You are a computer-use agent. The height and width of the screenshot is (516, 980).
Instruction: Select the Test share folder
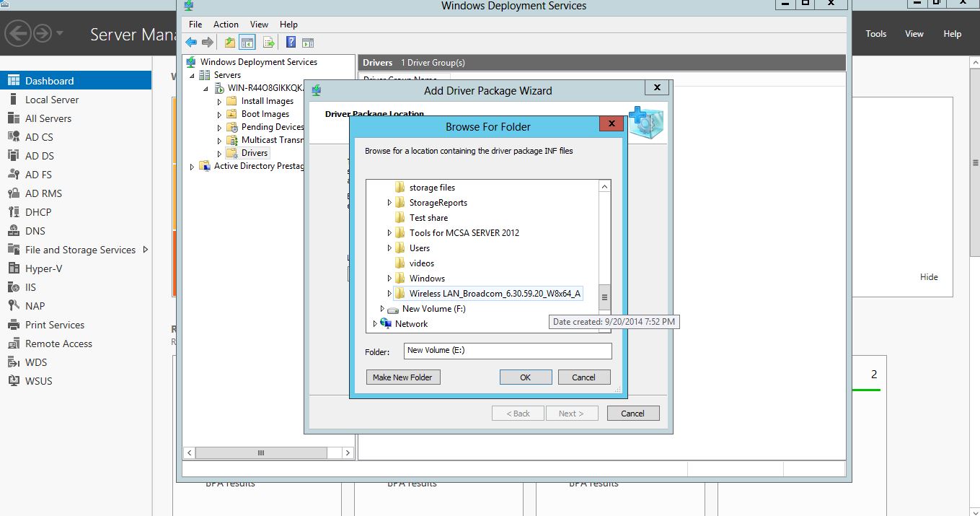coord(428,218)
